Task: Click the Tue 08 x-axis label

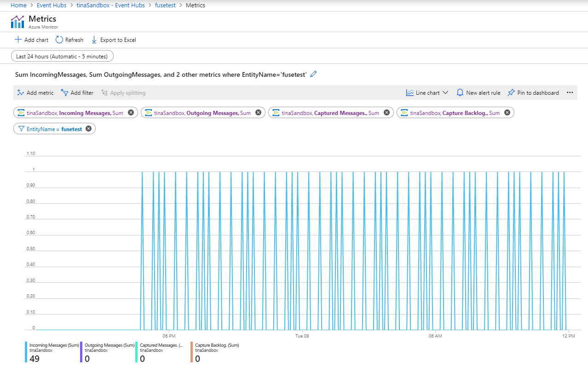Action: click(x=302, y=336)
